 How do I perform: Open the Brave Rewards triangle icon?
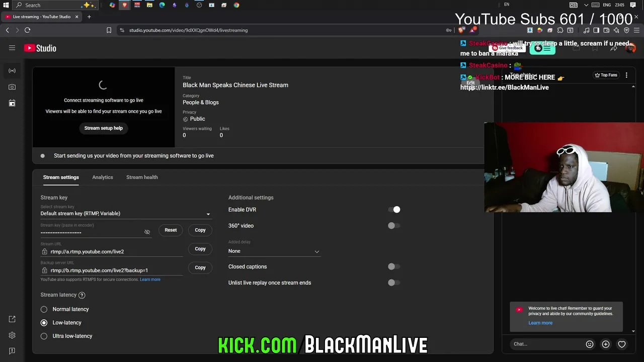coord(473,30)
